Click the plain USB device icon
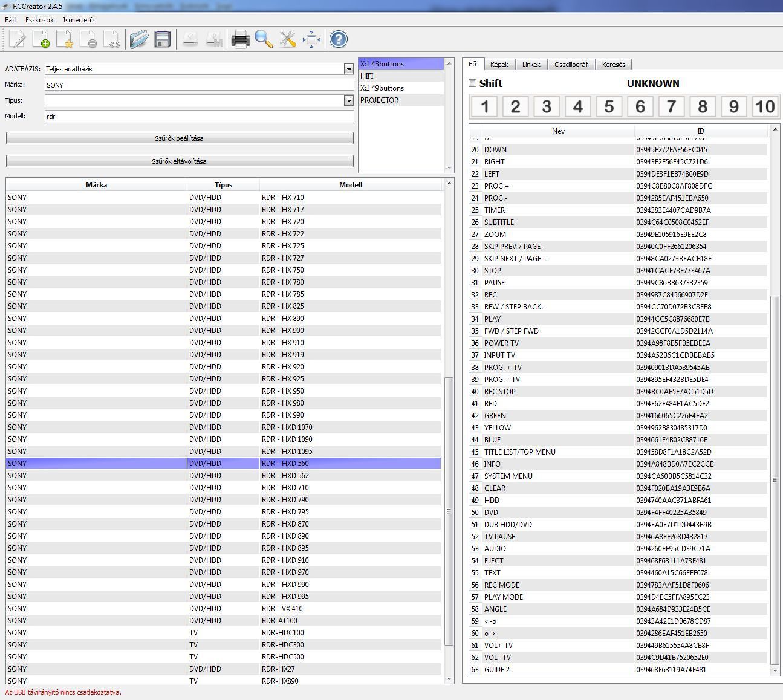 190,40
